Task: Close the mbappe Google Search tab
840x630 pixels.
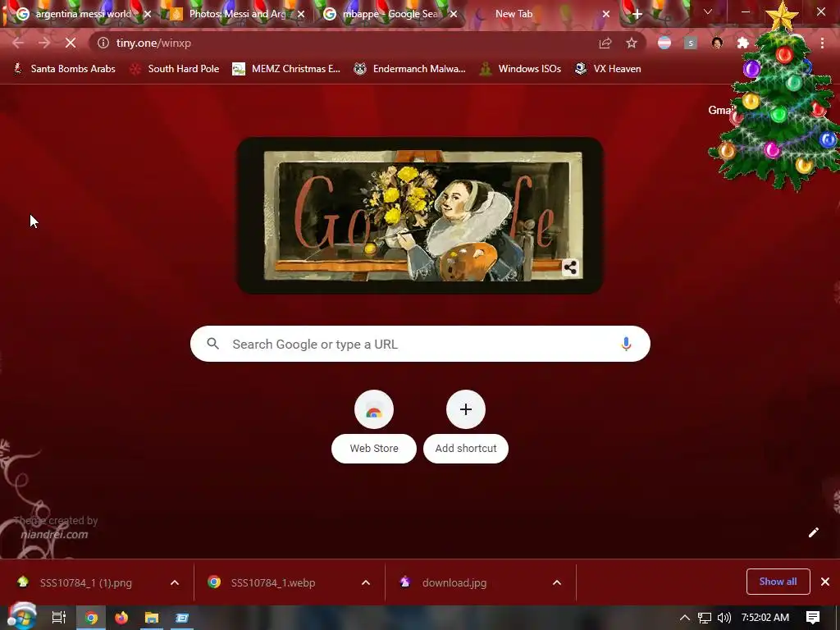Action: (x=454, y=14)
